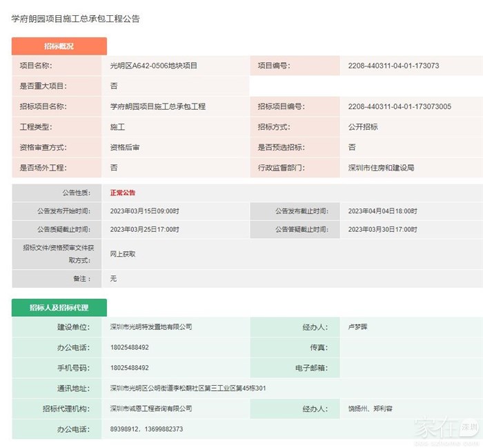Click the project name 光明区A642-0506地块项目
Screen dimensions: 483x448
pos(154,66)
